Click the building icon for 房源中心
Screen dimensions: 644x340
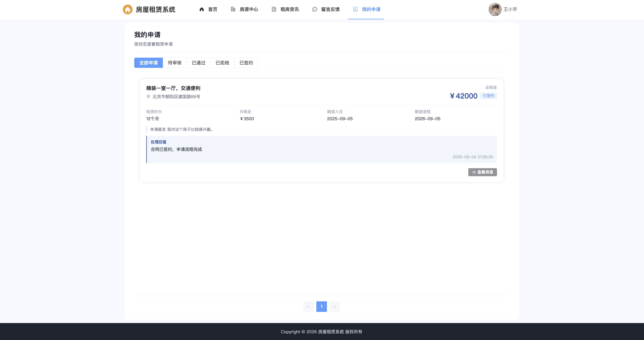tap(233, 9)
